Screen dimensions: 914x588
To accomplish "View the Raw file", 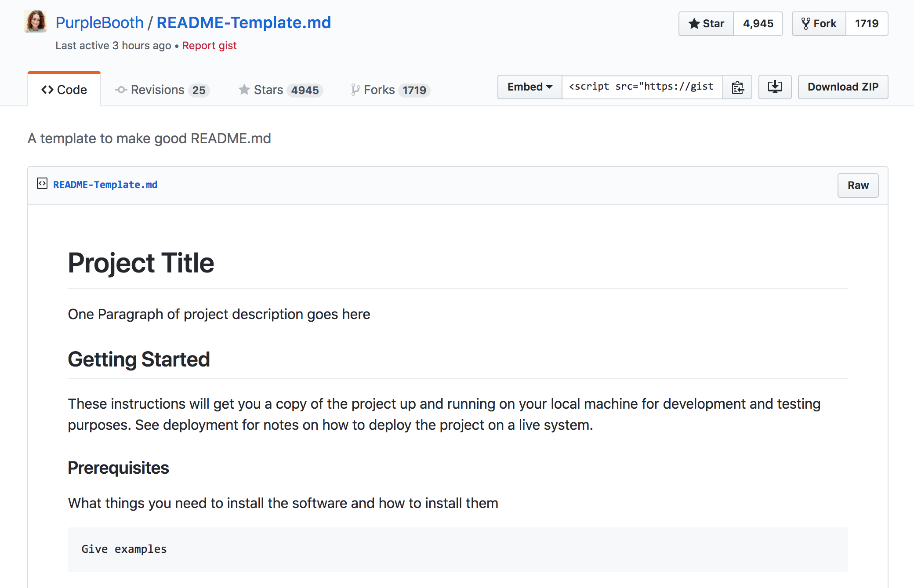I will pos(858,185).
